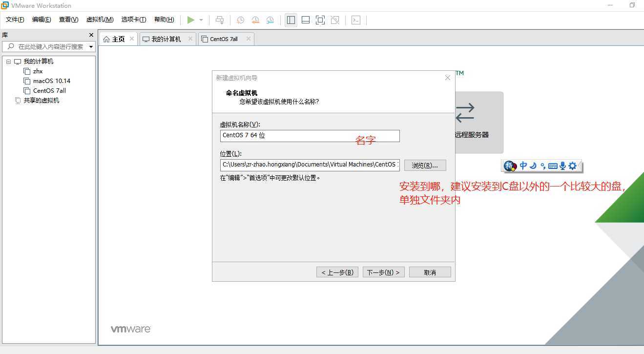Click the microphone voice input icon

[x=562, y=166]
